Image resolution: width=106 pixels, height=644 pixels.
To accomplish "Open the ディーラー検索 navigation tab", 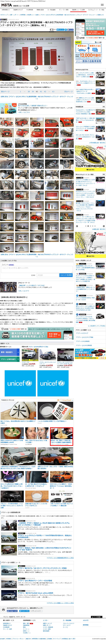I will (64, 10).
